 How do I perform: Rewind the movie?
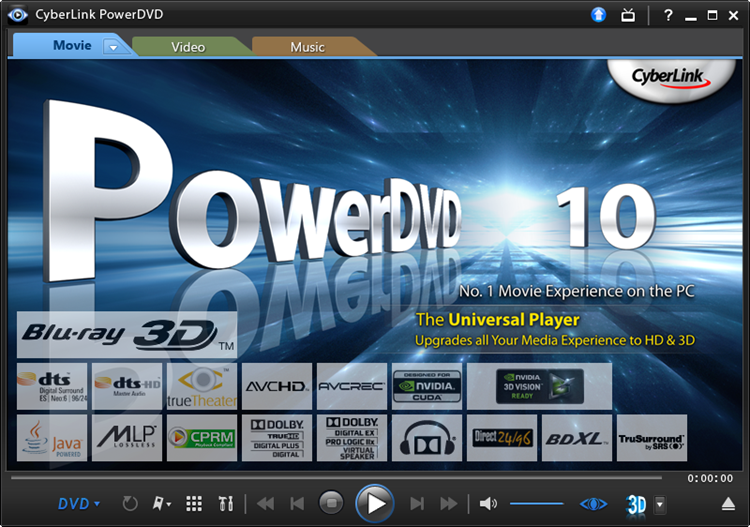(265, 504)
